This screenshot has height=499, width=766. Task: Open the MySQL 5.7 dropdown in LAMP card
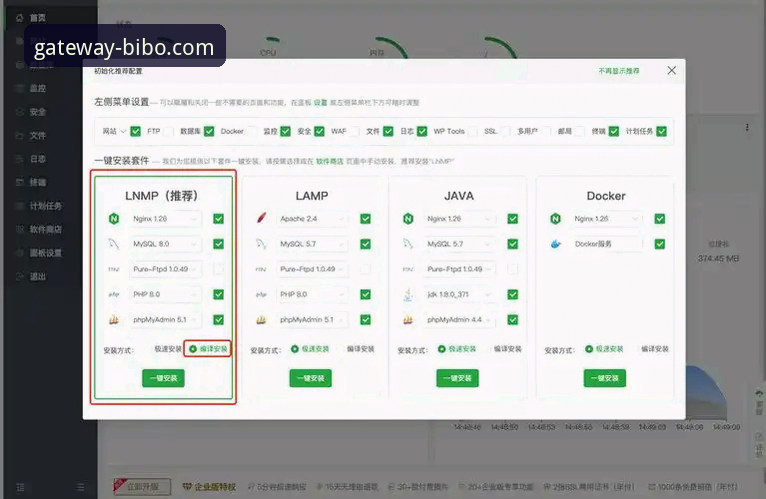tap(313, 244)
